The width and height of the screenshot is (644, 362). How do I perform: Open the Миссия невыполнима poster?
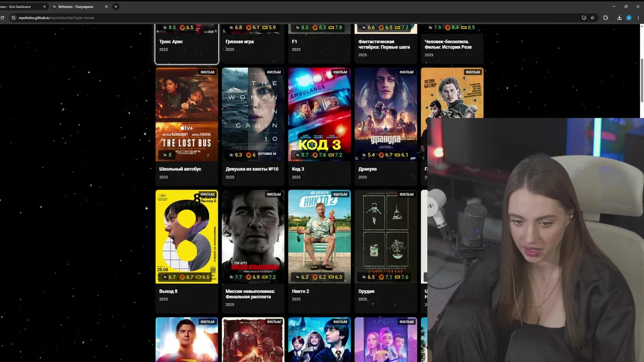[x=253, y=237]
